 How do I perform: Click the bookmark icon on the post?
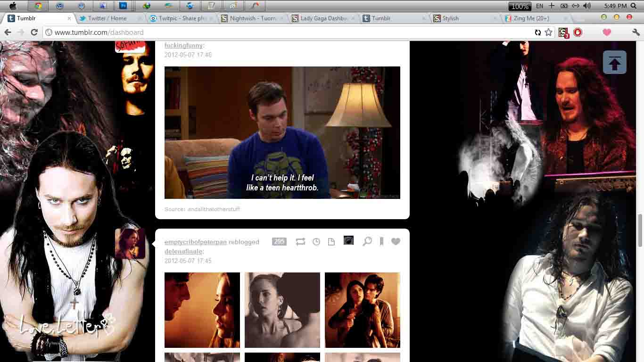(381, 241)
